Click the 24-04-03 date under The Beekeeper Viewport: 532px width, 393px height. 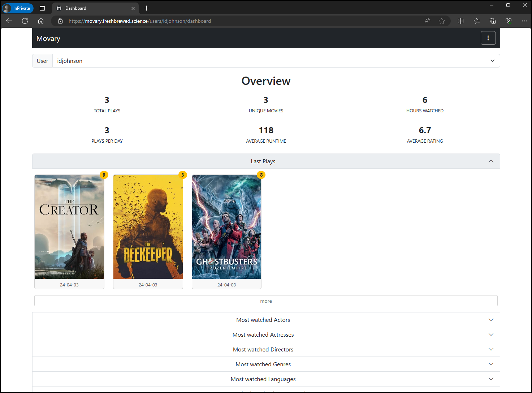[x=148, y=285]
